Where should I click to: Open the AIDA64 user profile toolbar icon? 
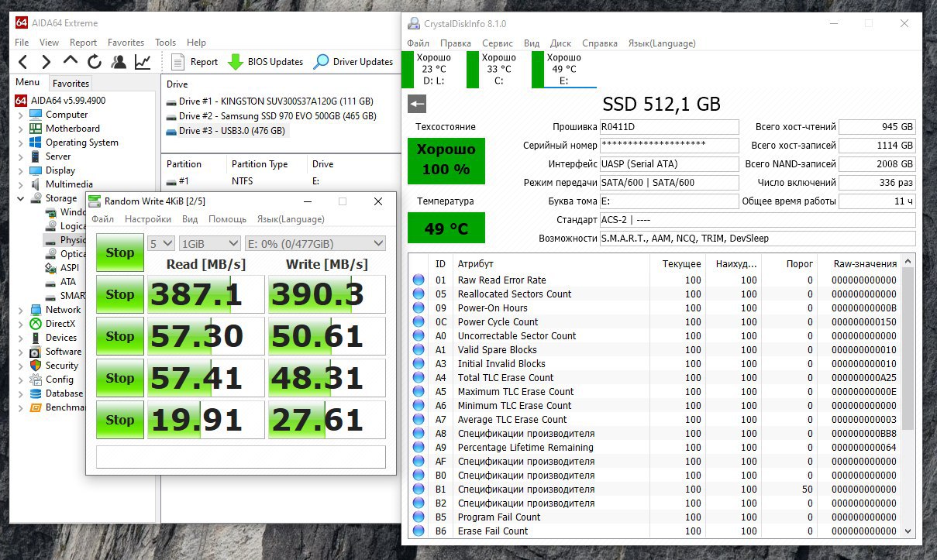click(119, 62)
